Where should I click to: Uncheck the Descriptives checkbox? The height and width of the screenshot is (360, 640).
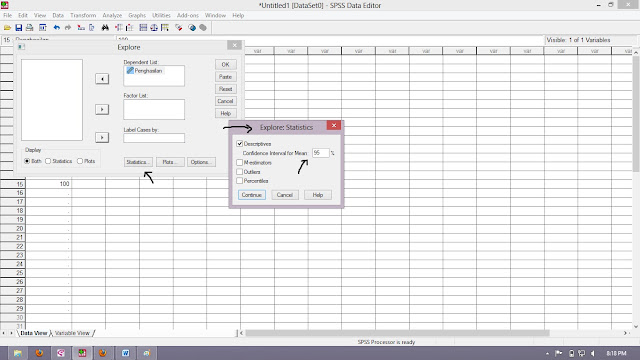[x=240, y=144]
